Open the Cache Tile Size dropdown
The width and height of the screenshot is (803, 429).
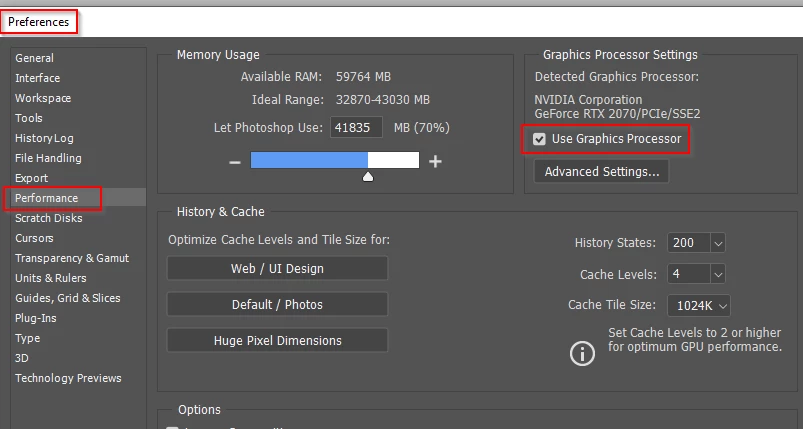click(699, 306)
